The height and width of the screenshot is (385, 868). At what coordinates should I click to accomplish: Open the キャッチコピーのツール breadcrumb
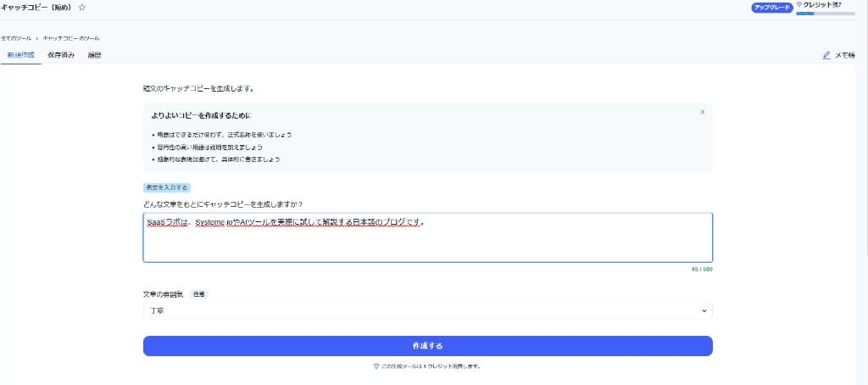coord(71,38)
